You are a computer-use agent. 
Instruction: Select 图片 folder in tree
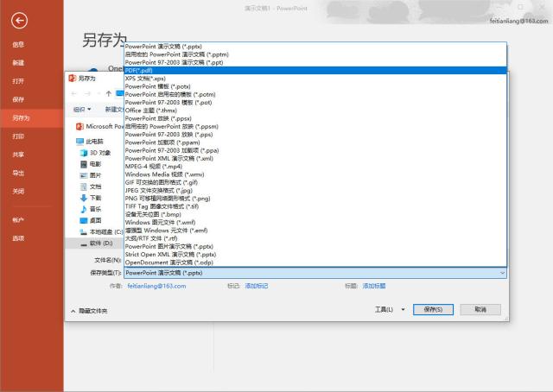pyautogui.click(x=91, y=175)
